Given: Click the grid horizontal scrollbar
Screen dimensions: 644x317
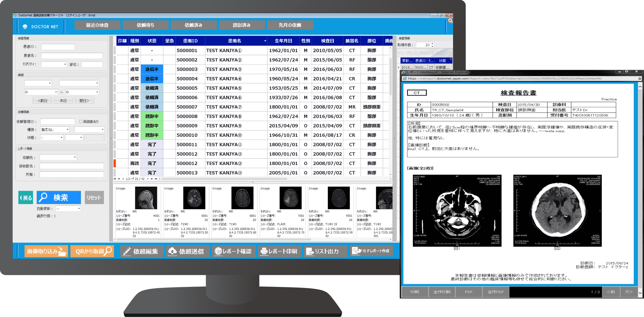Looking at the screenshot, I should (224, 179).
